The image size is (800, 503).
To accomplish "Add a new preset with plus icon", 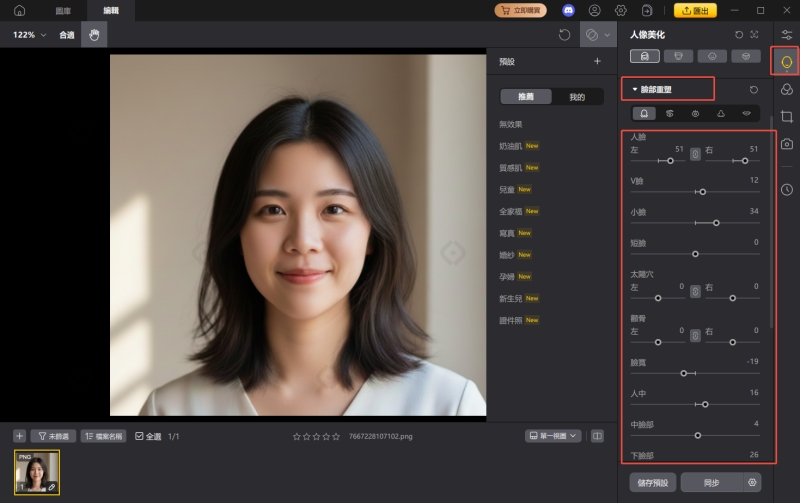I will [x=597, y=61].
